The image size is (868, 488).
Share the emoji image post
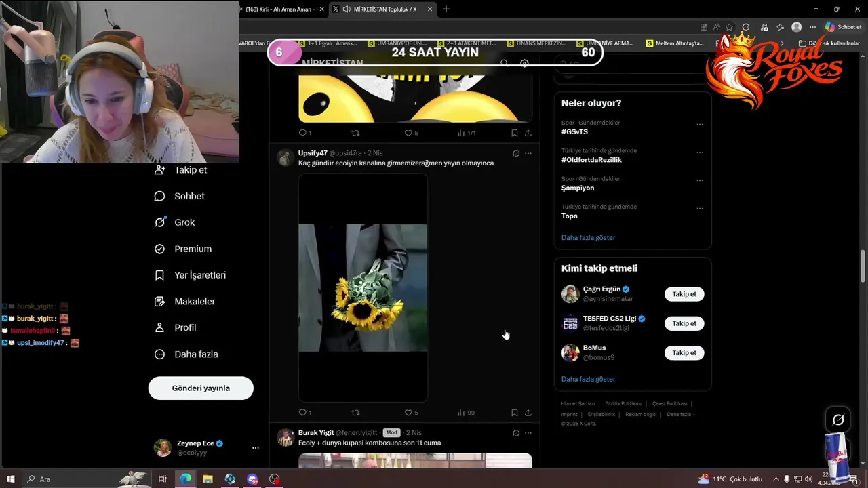(x=528, y=133)
